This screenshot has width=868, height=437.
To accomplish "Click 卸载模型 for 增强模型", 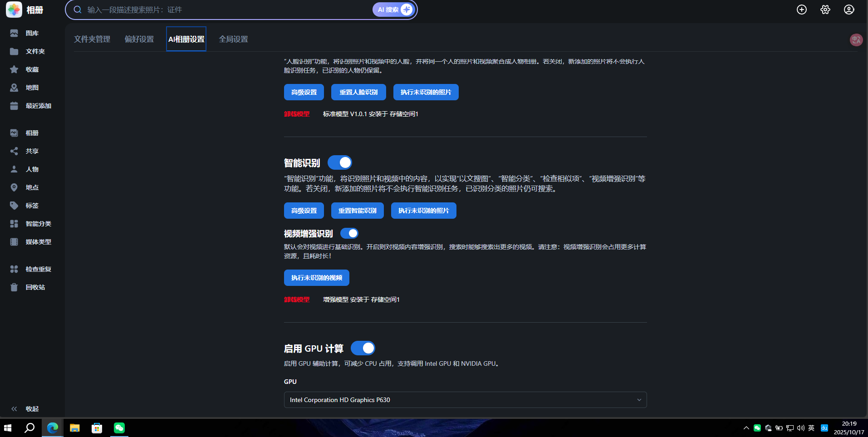I will tap(297, 300).
